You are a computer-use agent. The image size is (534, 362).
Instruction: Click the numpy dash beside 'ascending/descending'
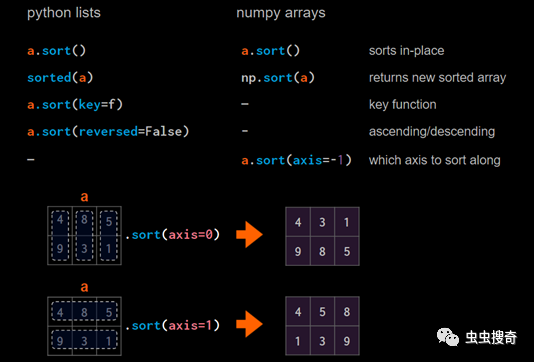tap(245, 131)
